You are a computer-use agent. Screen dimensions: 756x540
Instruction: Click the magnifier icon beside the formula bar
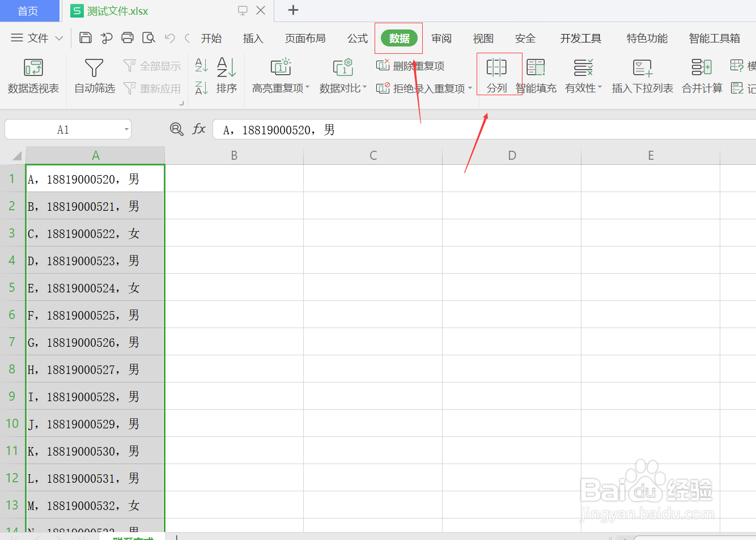(x=177, y=129)
